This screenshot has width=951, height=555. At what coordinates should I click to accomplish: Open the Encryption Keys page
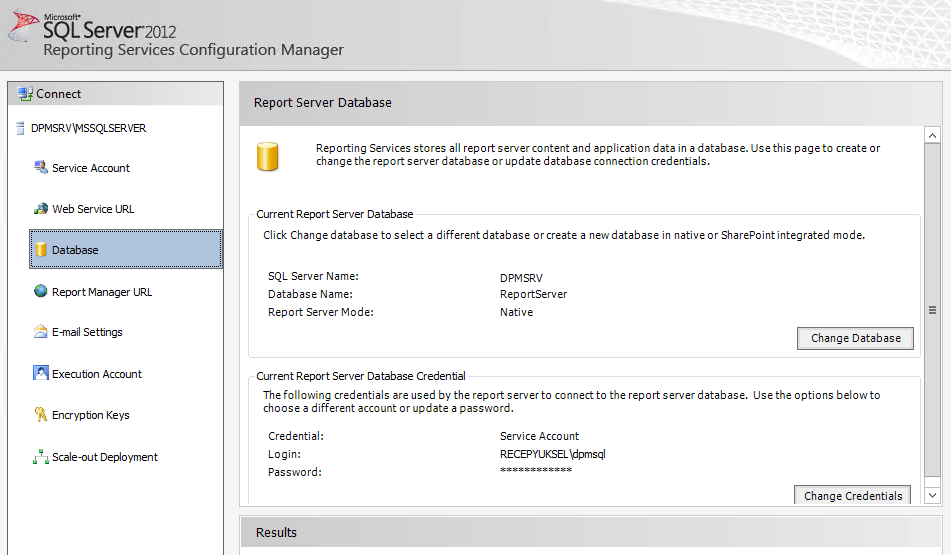tap(90, 415)
